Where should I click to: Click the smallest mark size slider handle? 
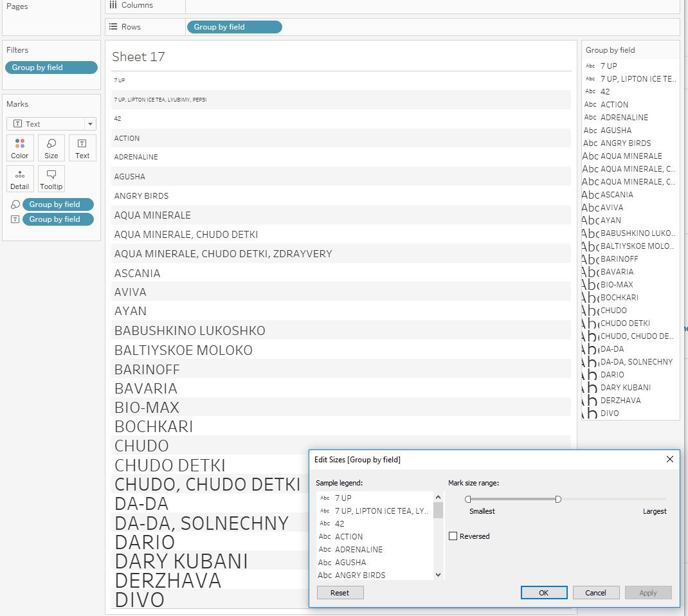click(467, 499)
